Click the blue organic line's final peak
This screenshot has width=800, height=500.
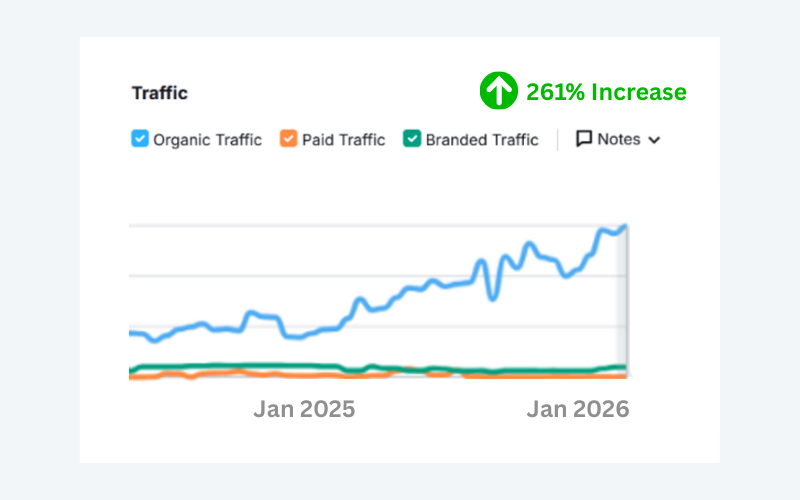tap(625, 227)
